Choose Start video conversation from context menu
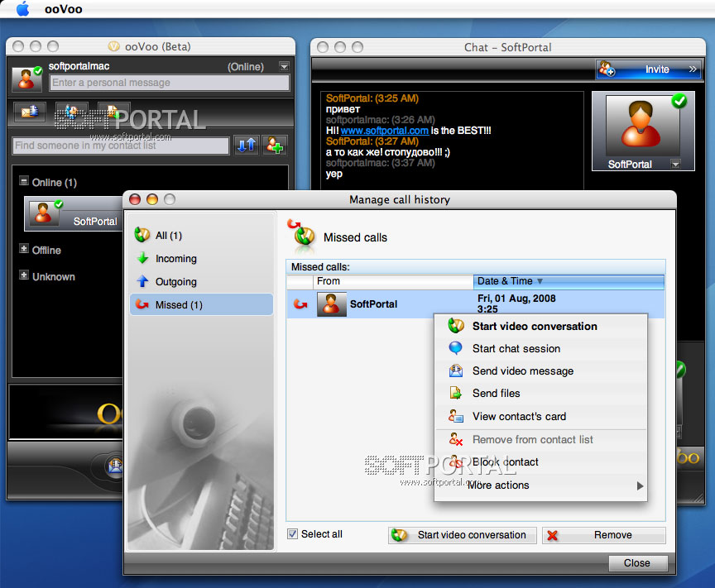The width and height of the screenshot is (715, 588). (x=540, y=327)
